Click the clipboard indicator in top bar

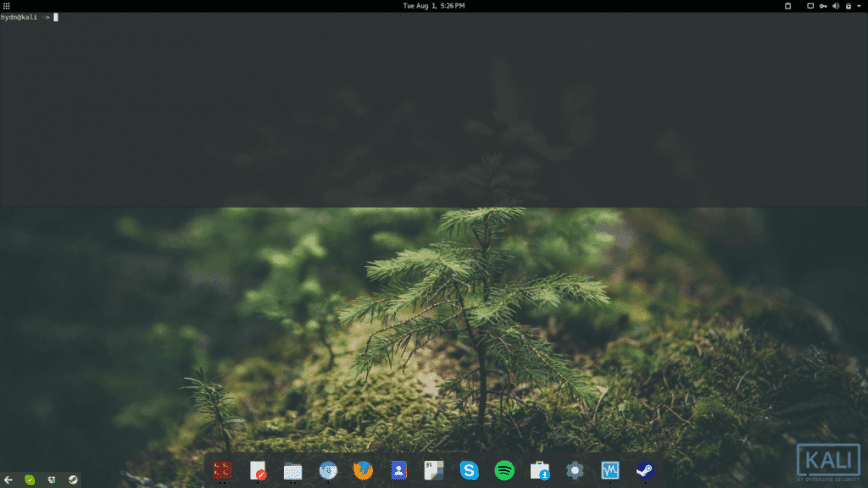coord(788,6)
